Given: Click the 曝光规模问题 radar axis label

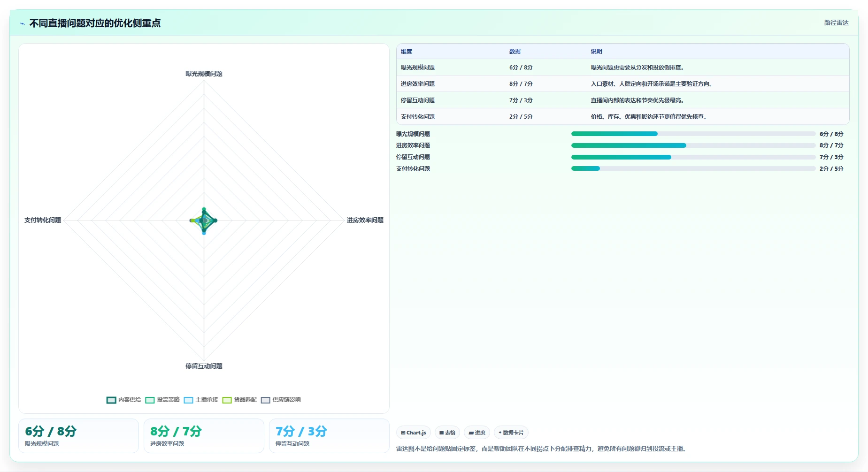Looking at the screenshot, I should coord(204,74).
